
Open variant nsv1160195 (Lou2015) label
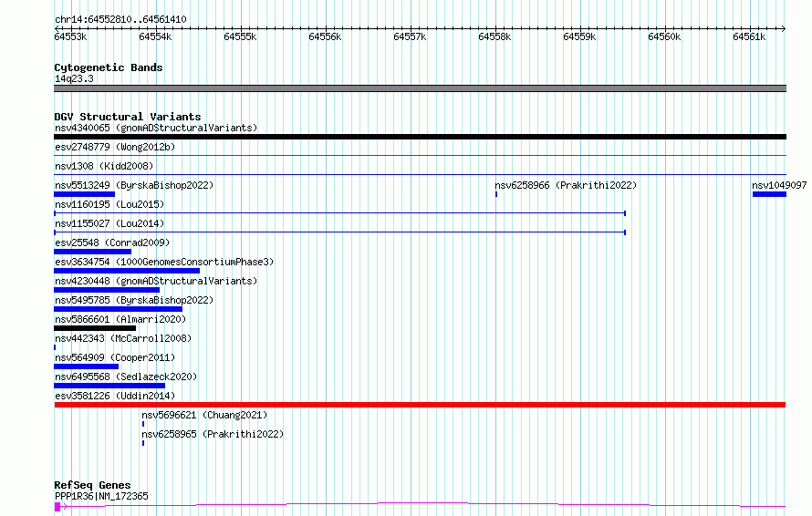tap(109, 204)
